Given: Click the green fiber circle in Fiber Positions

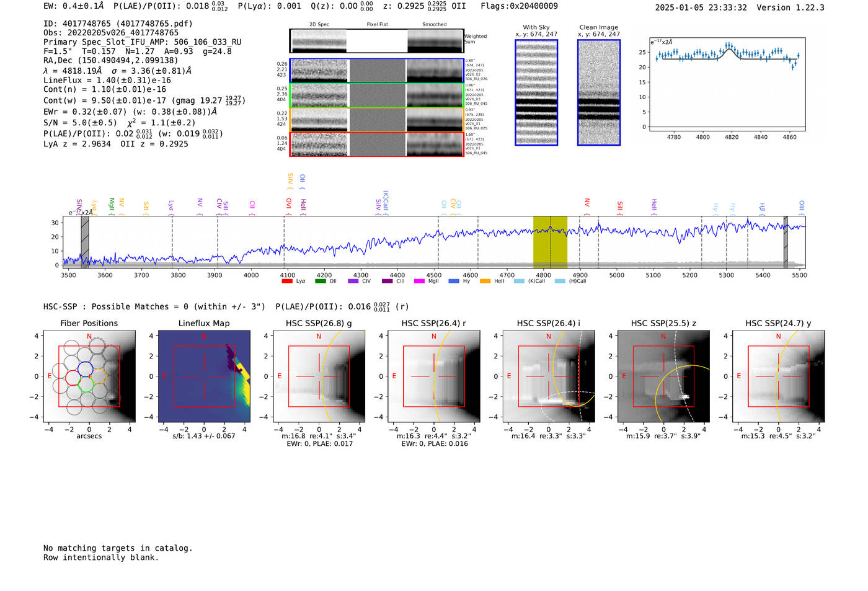Looking at the screenshot, I should tap(86, 384).
